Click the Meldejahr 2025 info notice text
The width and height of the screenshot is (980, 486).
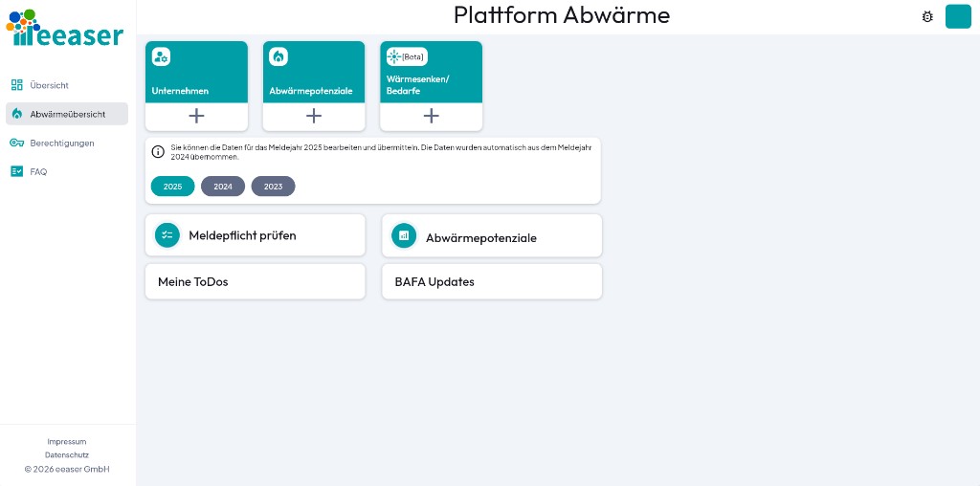[x=381, y=152]
